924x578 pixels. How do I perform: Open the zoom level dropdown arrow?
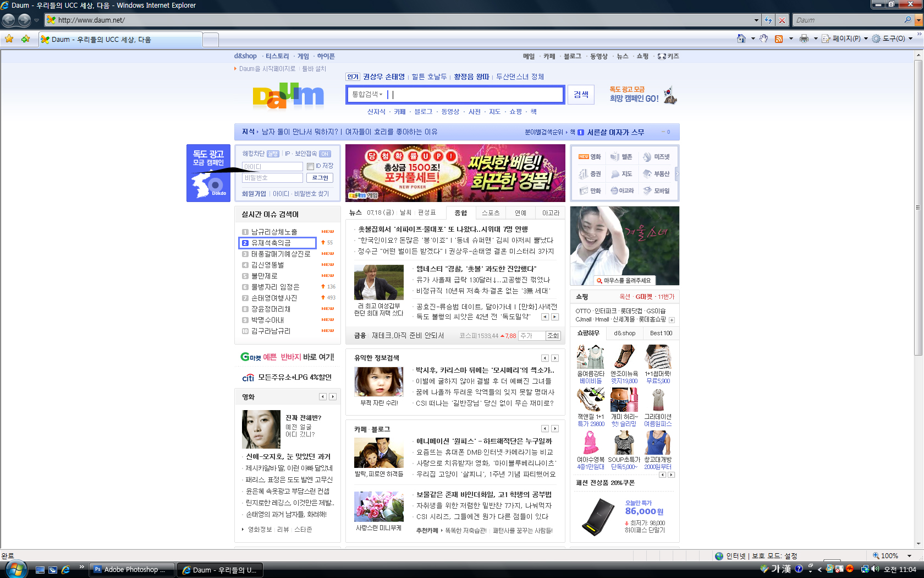pyautogui.click(x=909, y=556)
